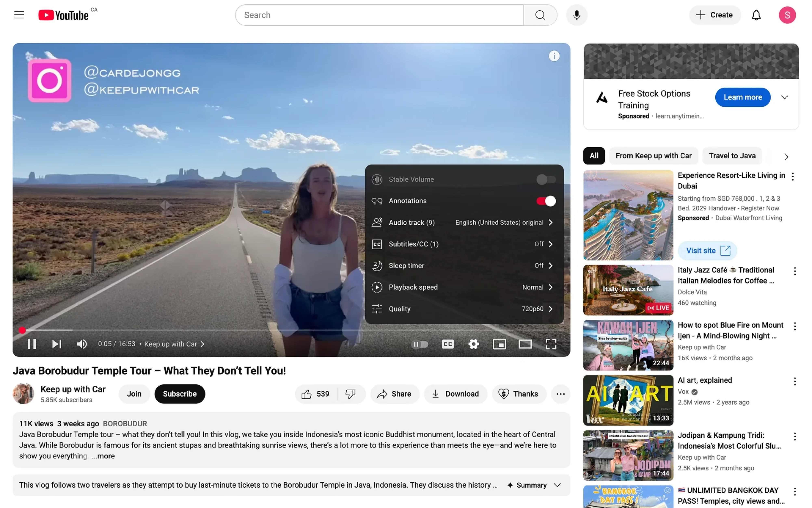Start voice search with microphone
This screenshot has height=508, width=812.
(577, 15)
